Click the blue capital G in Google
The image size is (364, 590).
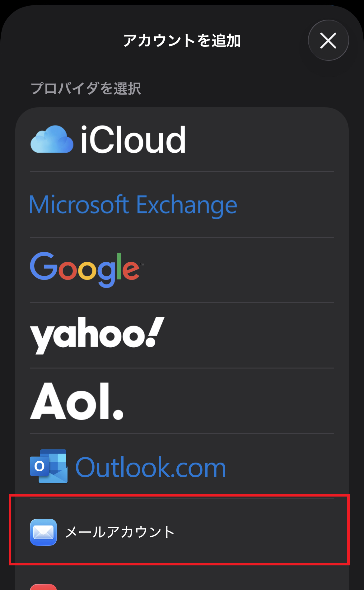tap(43, 266)
